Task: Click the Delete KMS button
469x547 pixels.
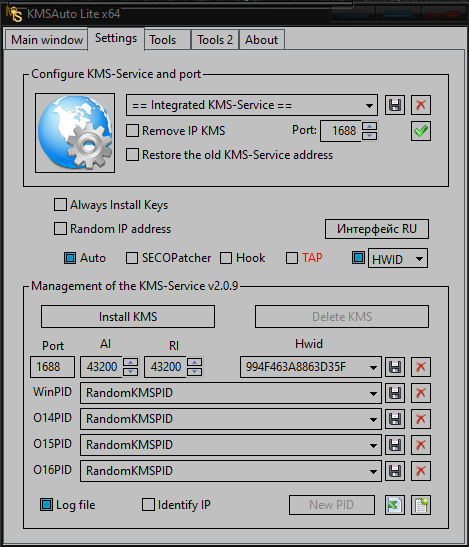Action: (342, 317)
